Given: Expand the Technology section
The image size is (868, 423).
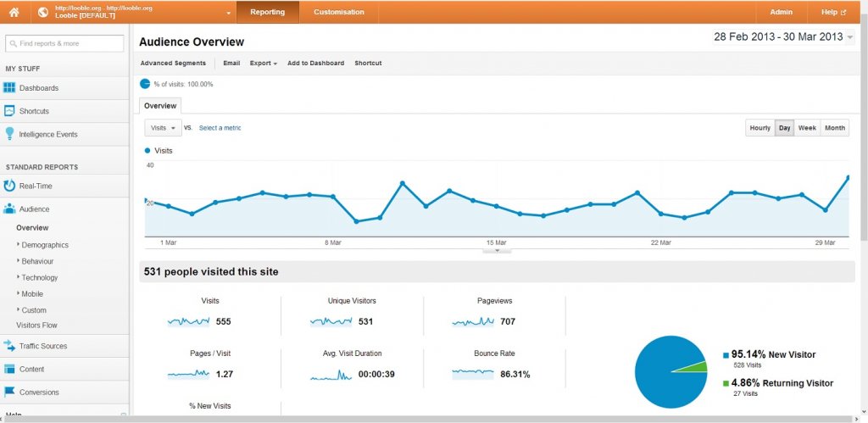Looking at the screenshot, I should (39, 277).
